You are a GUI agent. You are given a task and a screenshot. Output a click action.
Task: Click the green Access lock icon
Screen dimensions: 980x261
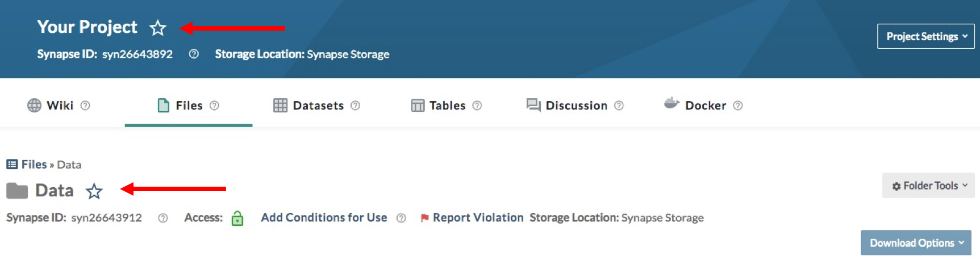pyautogui.click(x=237, y=218)
